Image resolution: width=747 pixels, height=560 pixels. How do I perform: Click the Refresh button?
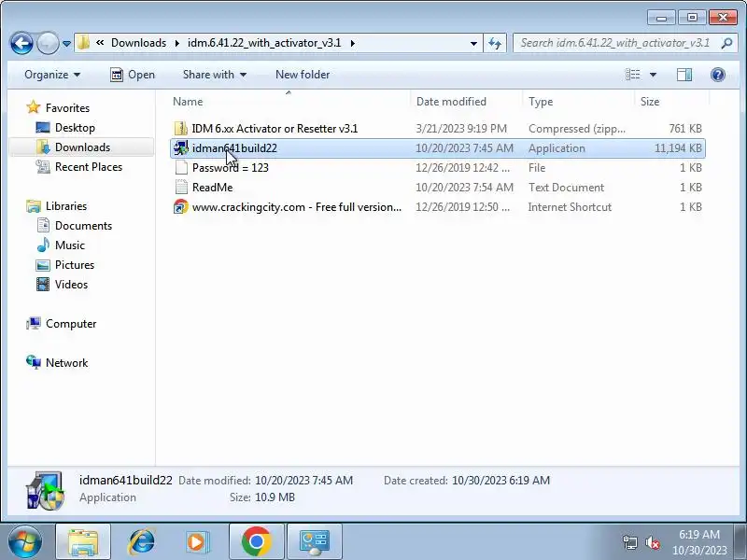coord(495,43)
